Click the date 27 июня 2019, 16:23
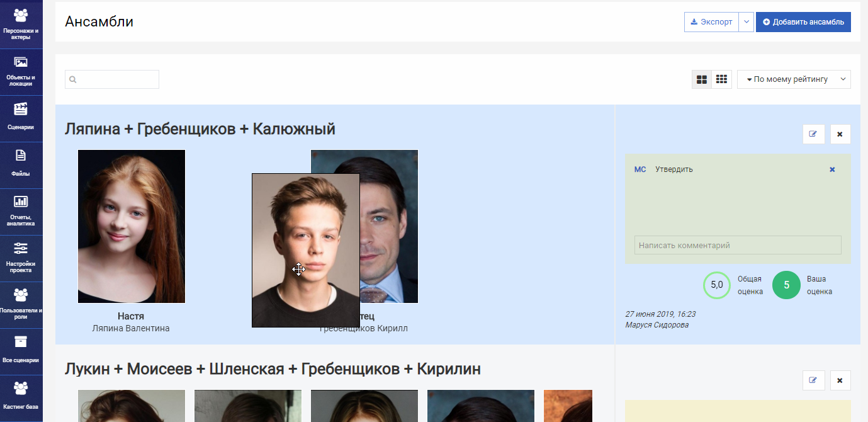 click(x=660, y=314)
